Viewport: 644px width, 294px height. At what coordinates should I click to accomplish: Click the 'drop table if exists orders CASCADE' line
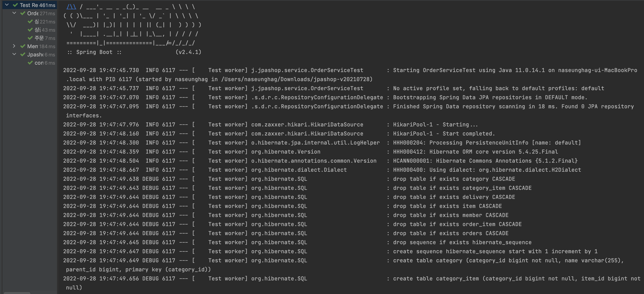tap(451, 233)
